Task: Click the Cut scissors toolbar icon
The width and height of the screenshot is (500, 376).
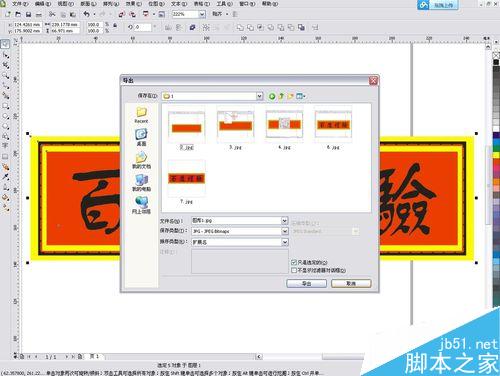Action: point(52,14)
